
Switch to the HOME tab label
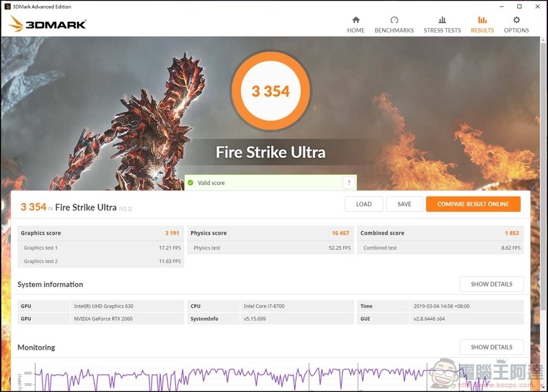pyautogui.click(x=356, y=30)
